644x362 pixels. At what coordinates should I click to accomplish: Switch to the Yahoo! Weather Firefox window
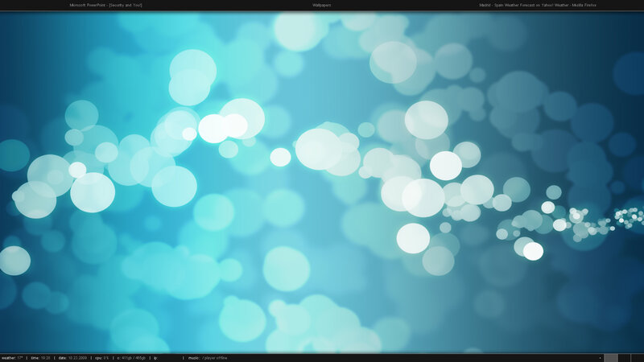tap(538, 6)
